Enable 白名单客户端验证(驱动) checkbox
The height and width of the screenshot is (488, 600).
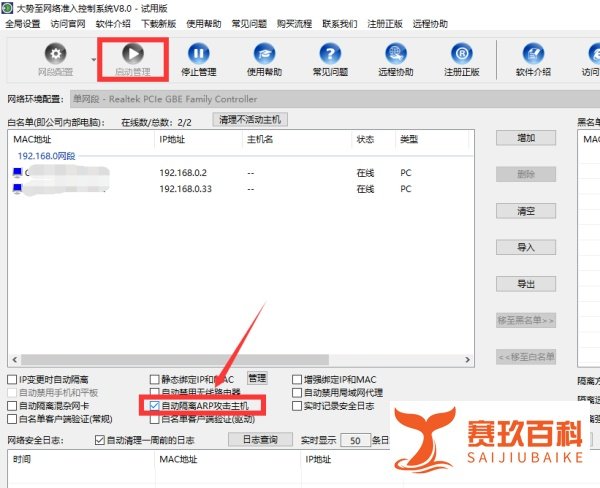pyautogui.click(x=155, y=419)
